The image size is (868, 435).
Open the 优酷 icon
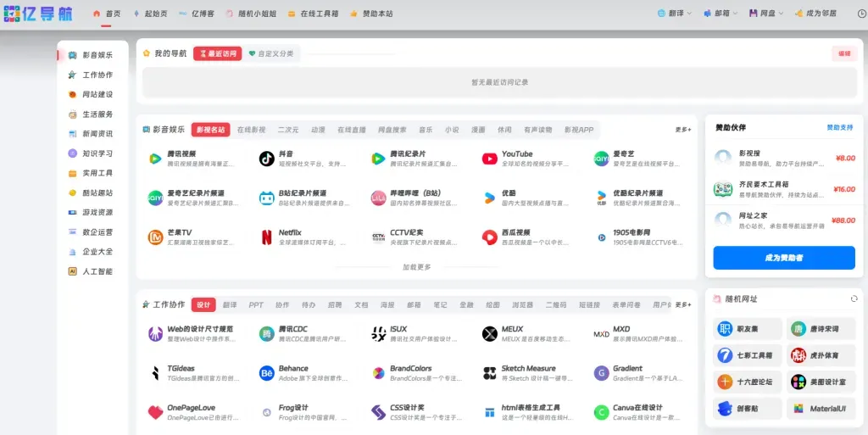coord(489,198)
